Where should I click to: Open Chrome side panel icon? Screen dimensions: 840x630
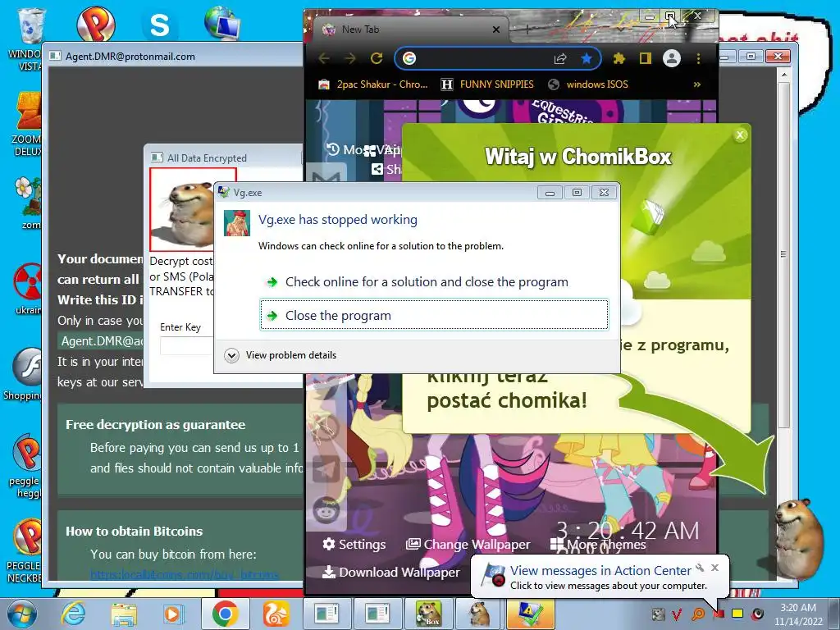[x=646, y=58]
